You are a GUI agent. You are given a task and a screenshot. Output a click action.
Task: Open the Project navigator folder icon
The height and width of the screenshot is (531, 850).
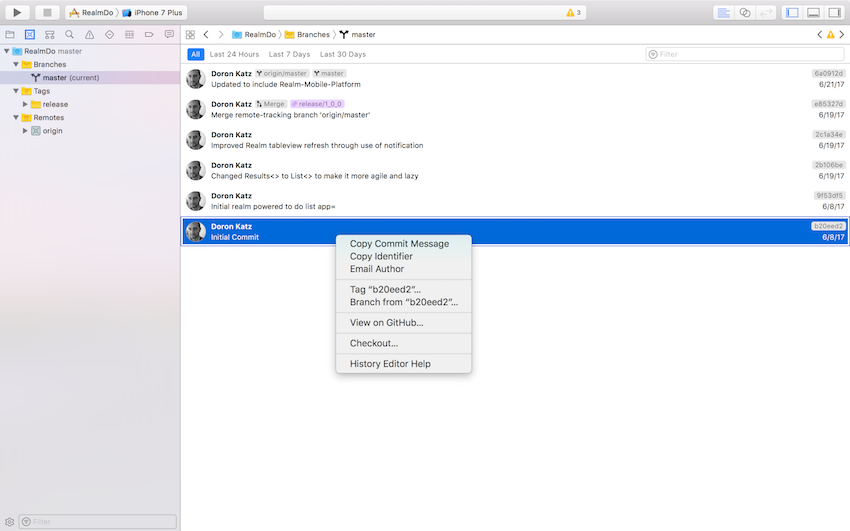10,35
